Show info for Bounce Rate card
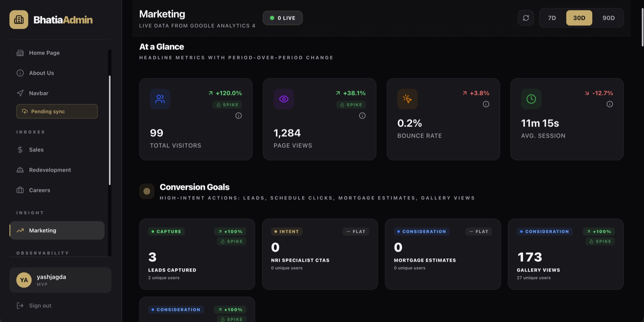The image size is (644, 322). pyautogui.click(x=486, y=104)
